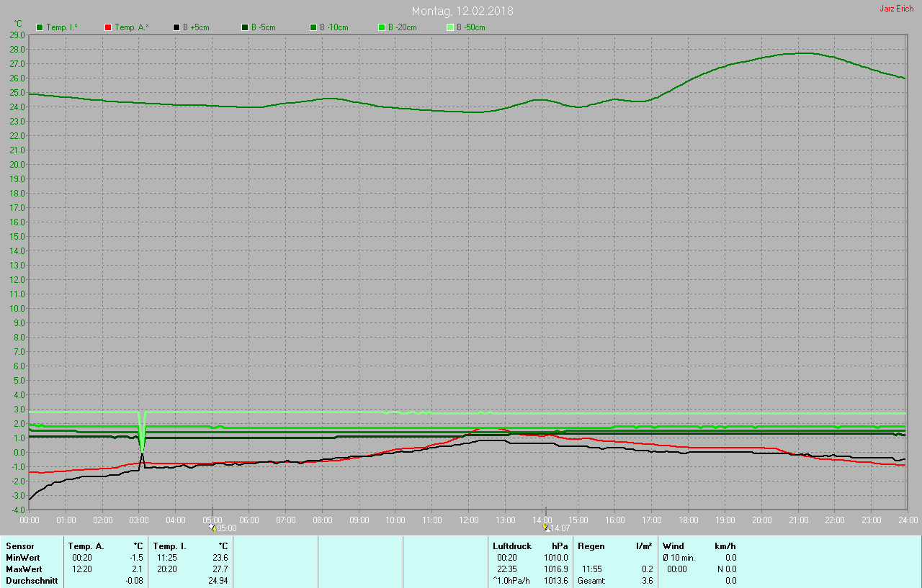Screen dimensions: 922x588
Task: Click the Temp. I. column header
Action: click(x=170, y=546)
